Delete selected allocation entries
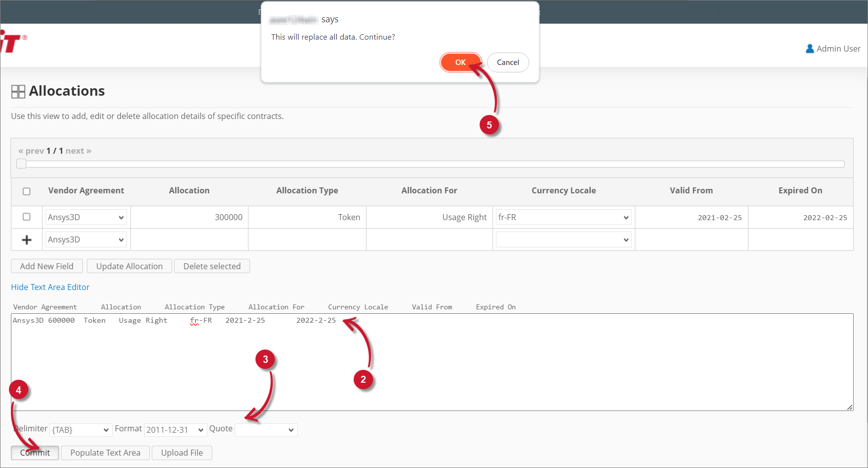 (212, 266)
